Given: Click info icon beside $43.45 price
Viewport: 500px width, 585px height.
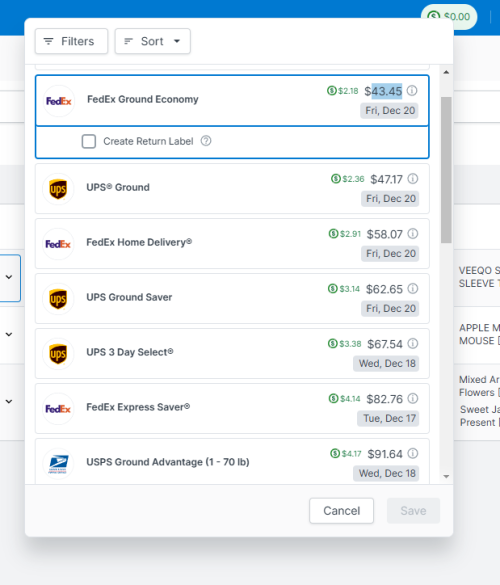Looking at the screenshot, I should click(x=412, y=91).
